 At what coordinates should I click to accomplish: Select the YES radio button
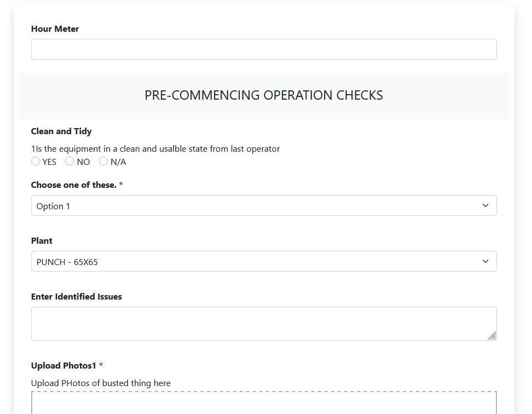pyautogui.click(x=36, y=162)
